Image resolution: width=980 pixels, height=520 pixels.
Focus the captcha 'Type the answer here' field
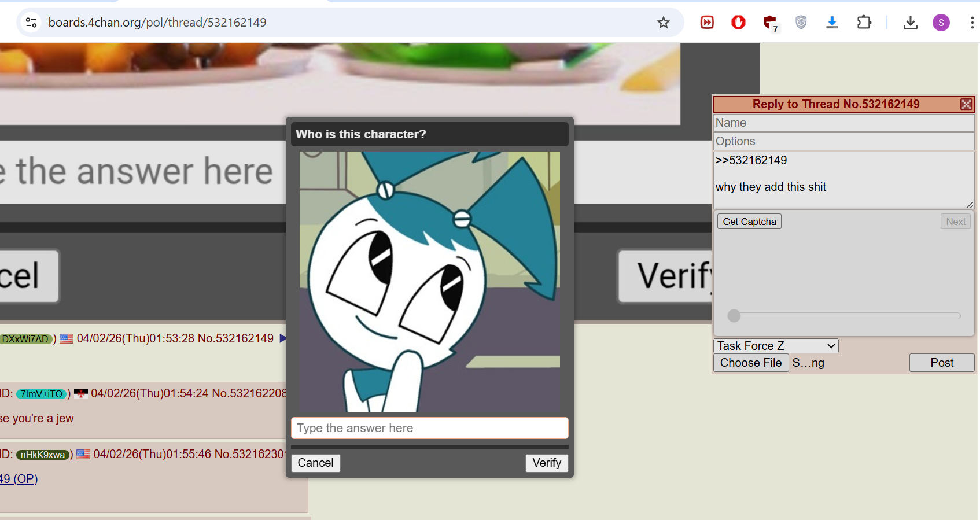[x=430, y=428]
